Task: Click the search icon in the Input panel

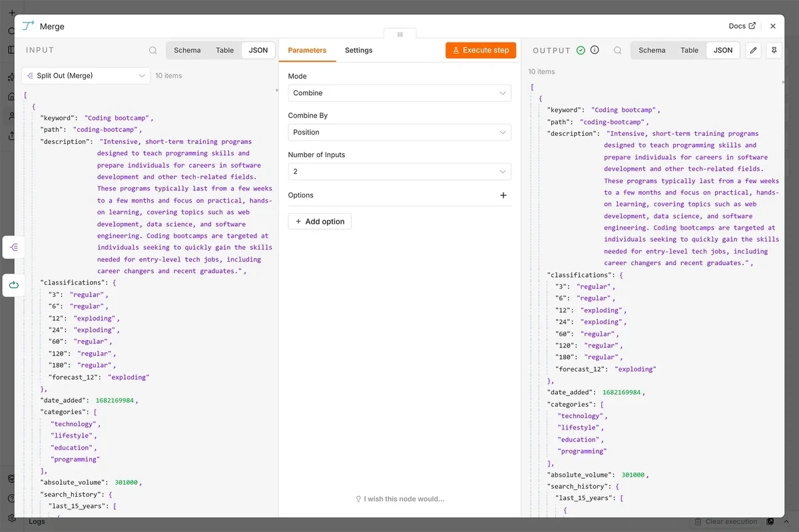Action: coord(153,50)
